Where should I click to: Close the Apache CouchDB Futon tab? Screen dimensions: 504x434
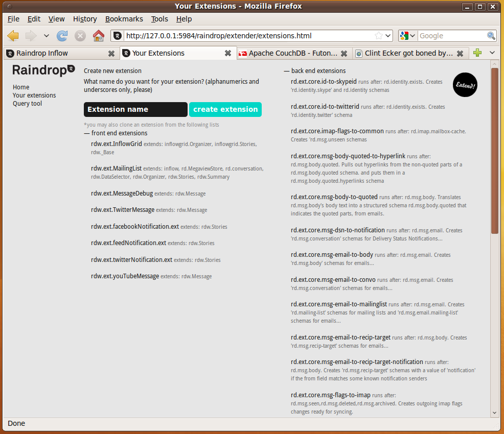[x=344, y=53]
